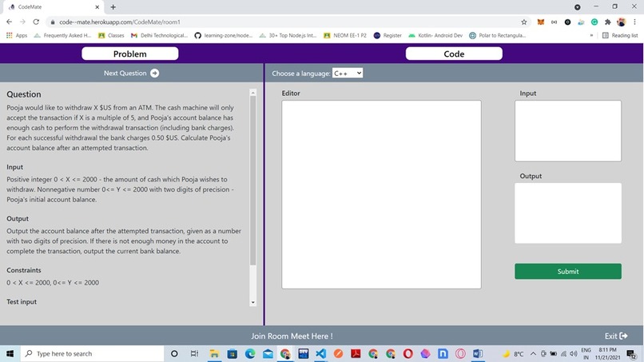The image size is (644, 362).
Task: Click the Next Question arrow icon
Action: (154, 74)
